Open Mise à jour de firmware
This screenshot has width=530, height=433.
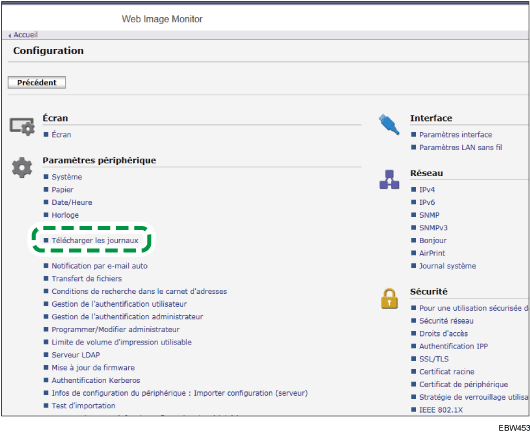[93, 367]
